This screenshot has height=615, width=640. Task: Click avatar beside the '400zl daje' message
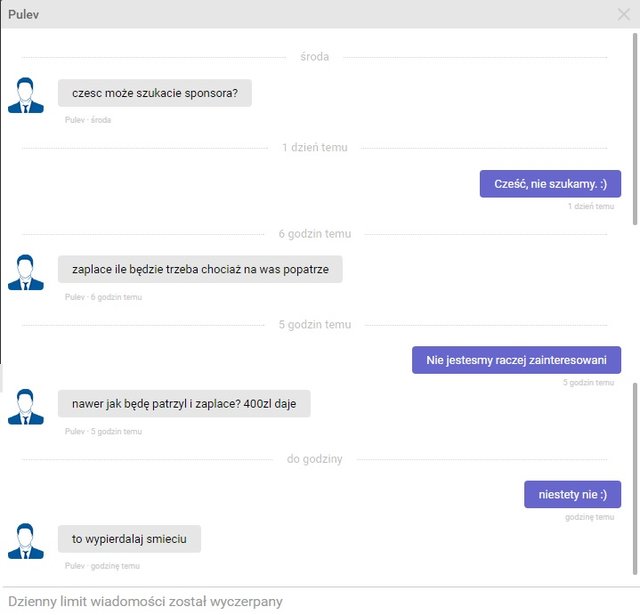coord(26,406)
